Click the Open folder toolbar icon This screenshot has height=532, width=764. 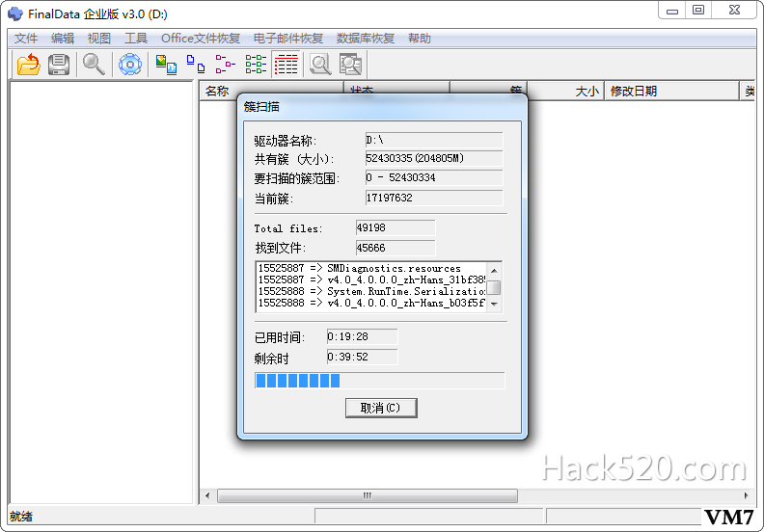(29, 65)
